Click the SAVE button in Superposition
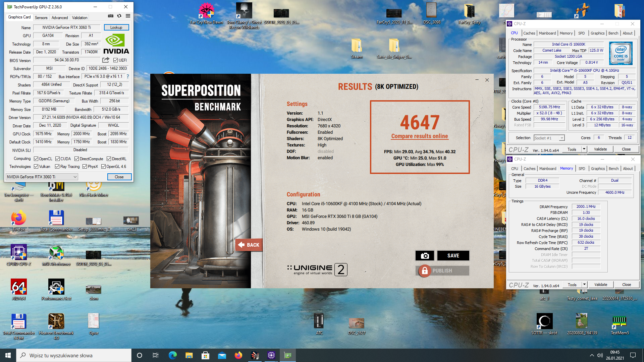Screen dimensions: 644x362 point(453,255)
